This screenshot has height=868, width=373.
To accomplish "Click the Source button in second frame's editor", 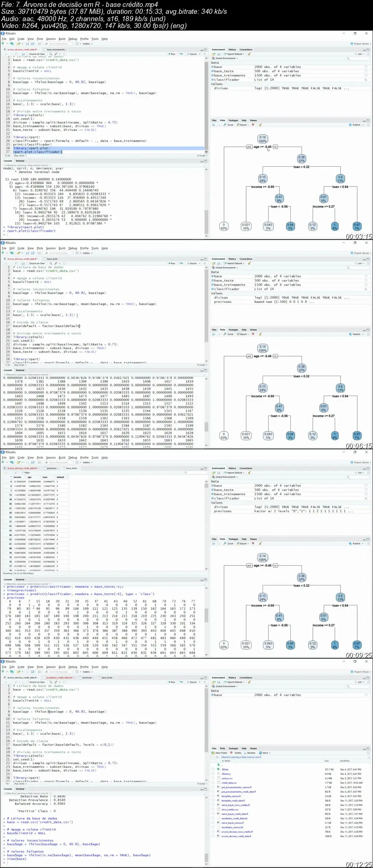I will point(192,263).
